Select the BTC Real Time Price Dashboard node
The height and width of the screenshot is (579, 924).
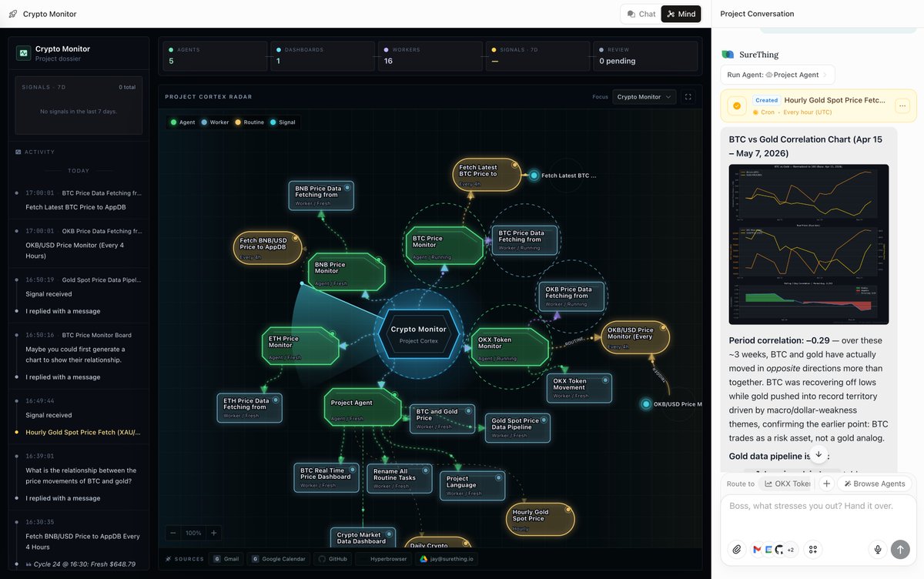[326, 477]
